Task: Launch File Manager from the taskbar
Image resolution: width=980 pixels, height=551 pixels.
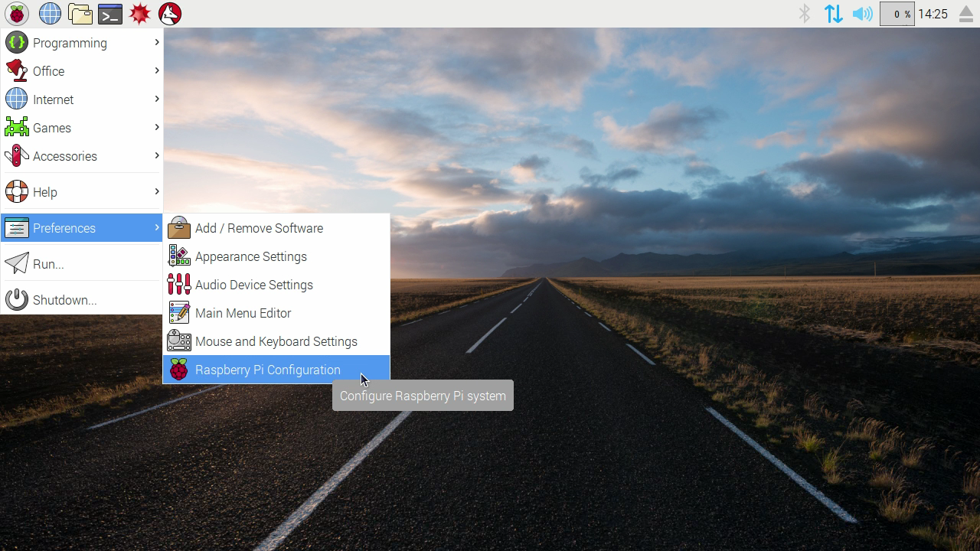Action: 80,14
